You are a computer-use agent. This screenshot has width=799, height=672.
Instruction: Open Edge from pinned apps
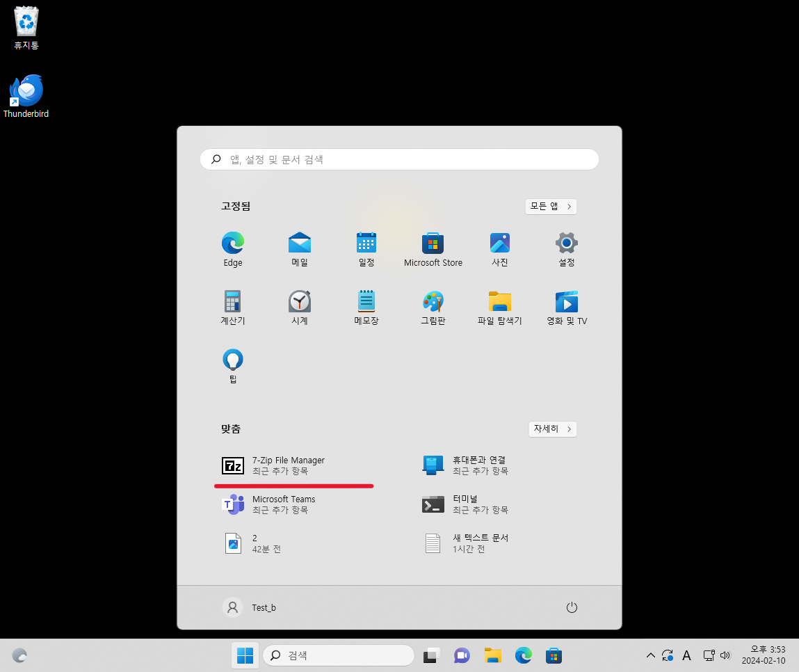click(233, 249)
